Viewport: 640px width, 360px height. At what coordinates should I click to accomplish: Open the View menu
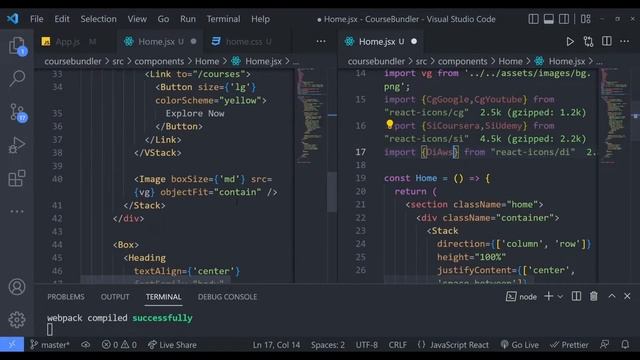pos(137,19)
